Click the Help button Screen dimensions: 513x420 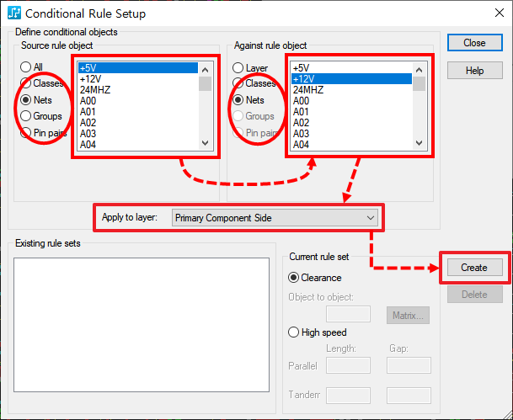point(475,70)
